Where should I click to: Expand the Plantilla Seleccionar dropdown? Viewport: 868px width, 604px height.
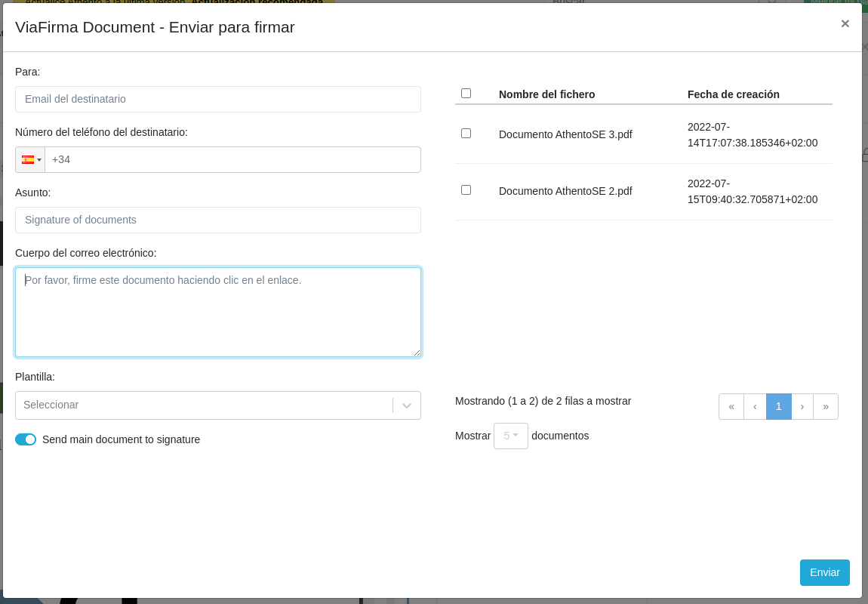204,405
